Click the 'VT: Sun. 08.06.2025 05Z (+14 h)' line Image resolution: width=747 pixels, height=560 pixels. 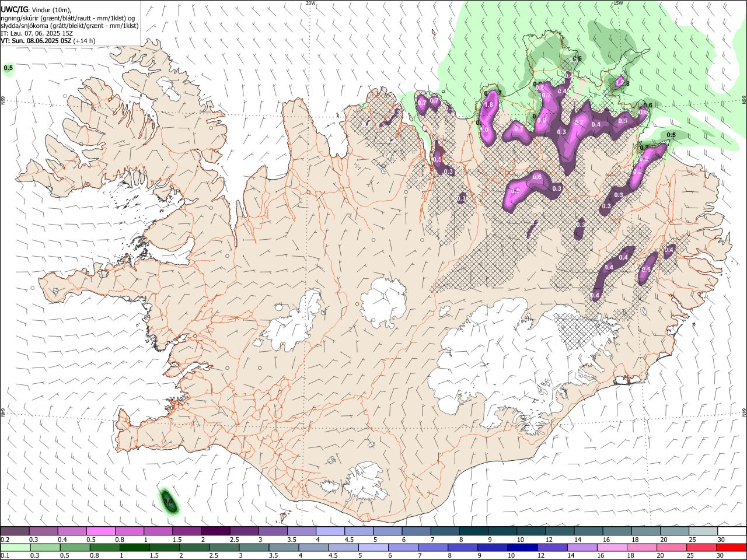48,41
